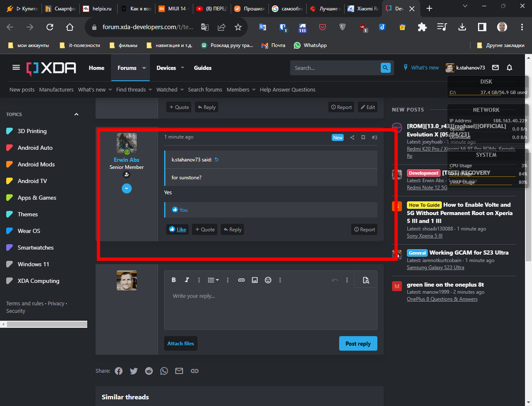Expand Erwin Abs user details chevron
The height and width of the screenshot is (406, 532).
[x=127, y=189]
